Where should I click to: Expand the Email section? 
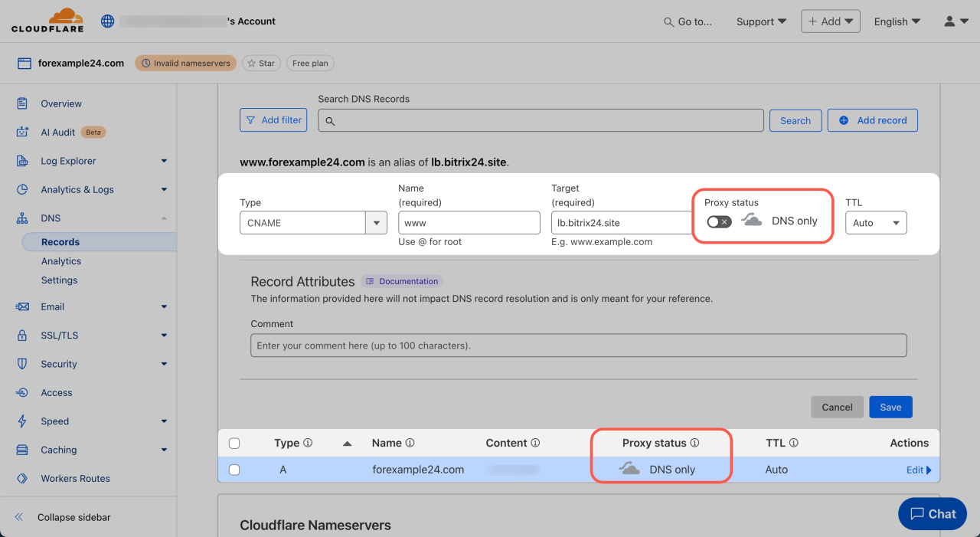coord(164,306)
